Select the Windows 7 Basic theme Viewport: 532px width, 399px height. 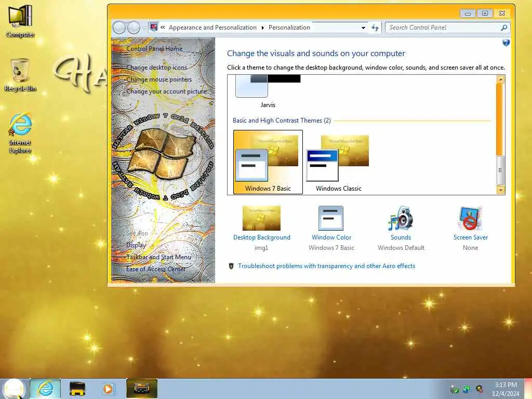click(x=268, y=162)
